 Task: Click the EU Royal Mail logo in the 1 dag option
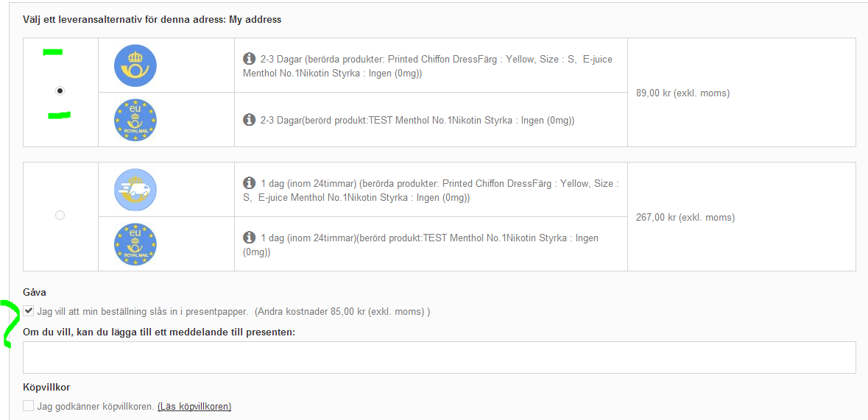coord(135,244)
